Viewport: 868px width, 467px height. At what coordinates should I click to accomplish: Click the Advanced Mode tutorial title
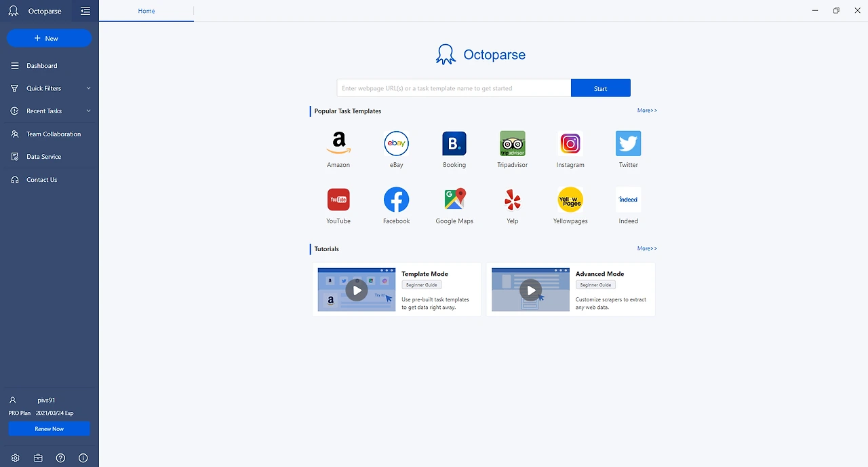[599, 274]
